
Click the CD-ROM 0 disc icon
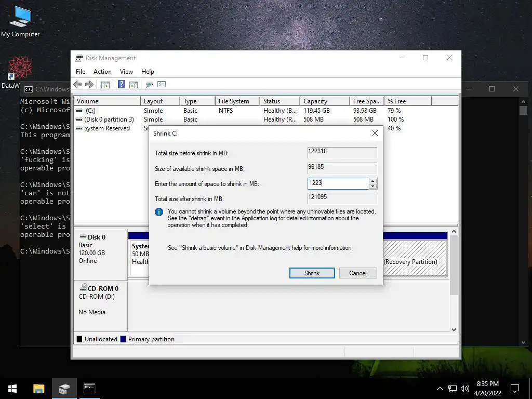coord(83,288)
